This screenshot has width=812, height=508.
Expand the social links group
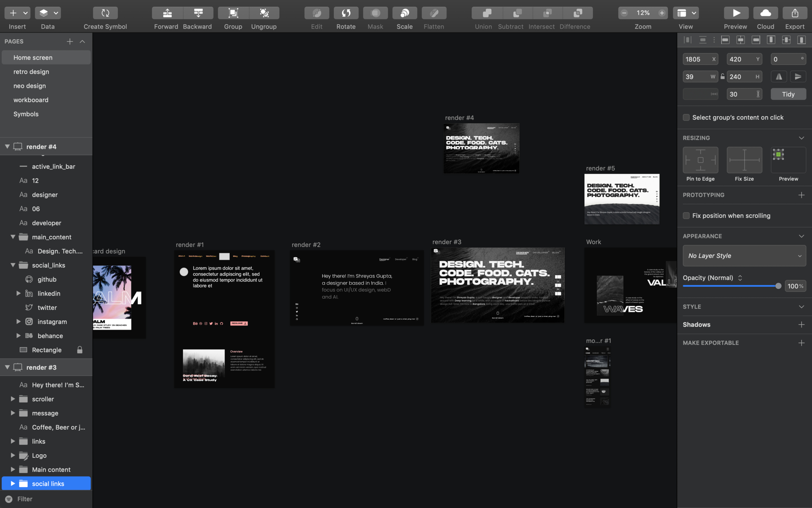pos(13,484)
